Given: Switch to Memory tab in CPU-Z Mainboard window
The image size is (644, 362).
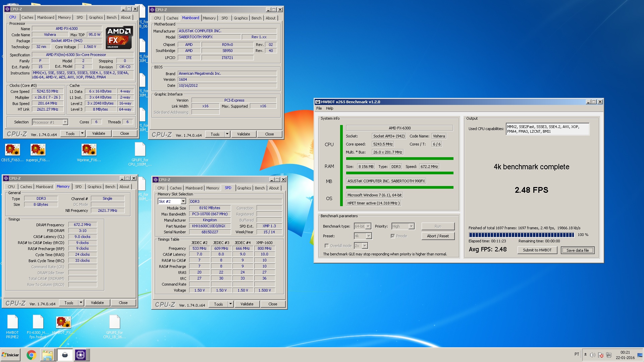Looking at the screenshot, I should coord(209,18).
